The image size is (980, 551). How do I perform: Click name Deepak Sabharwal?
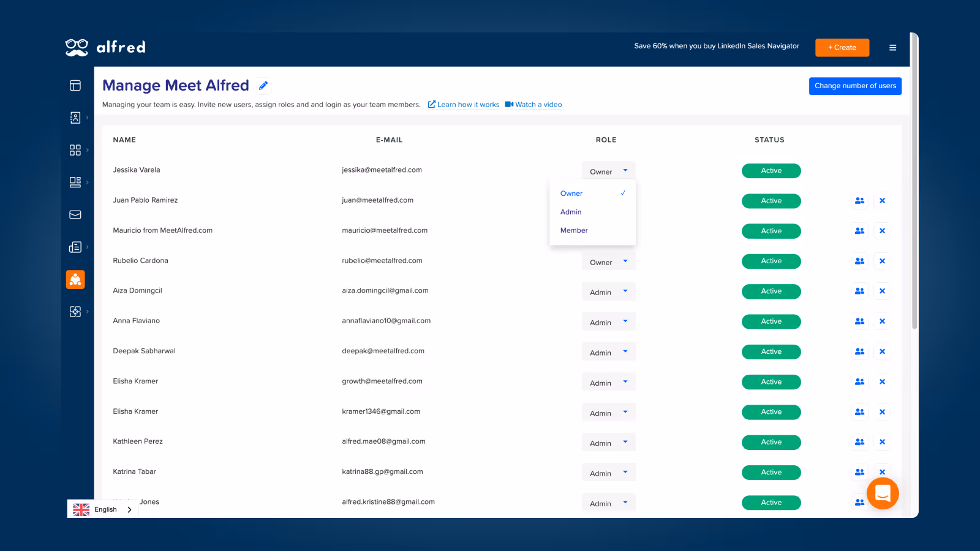[x=144, y=351]
